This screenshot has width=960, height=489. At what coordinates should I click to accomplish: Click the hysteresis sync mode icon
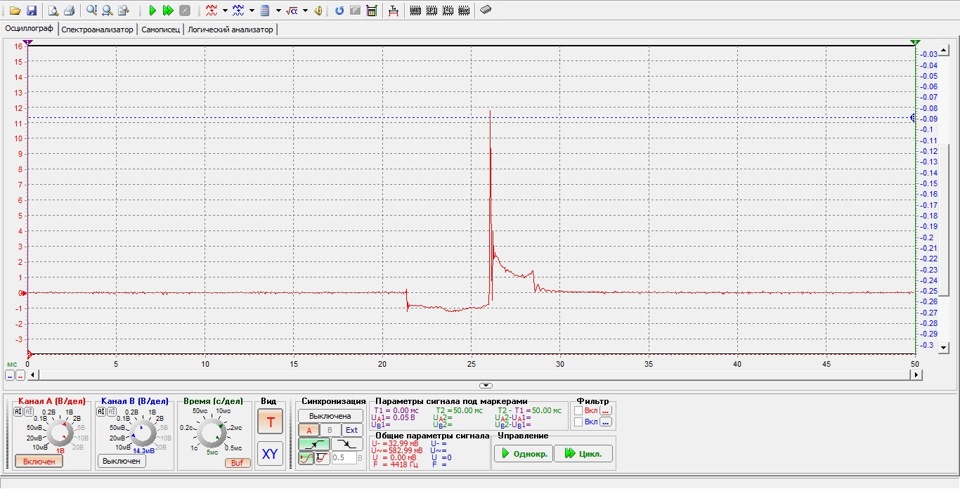point(321,457)
